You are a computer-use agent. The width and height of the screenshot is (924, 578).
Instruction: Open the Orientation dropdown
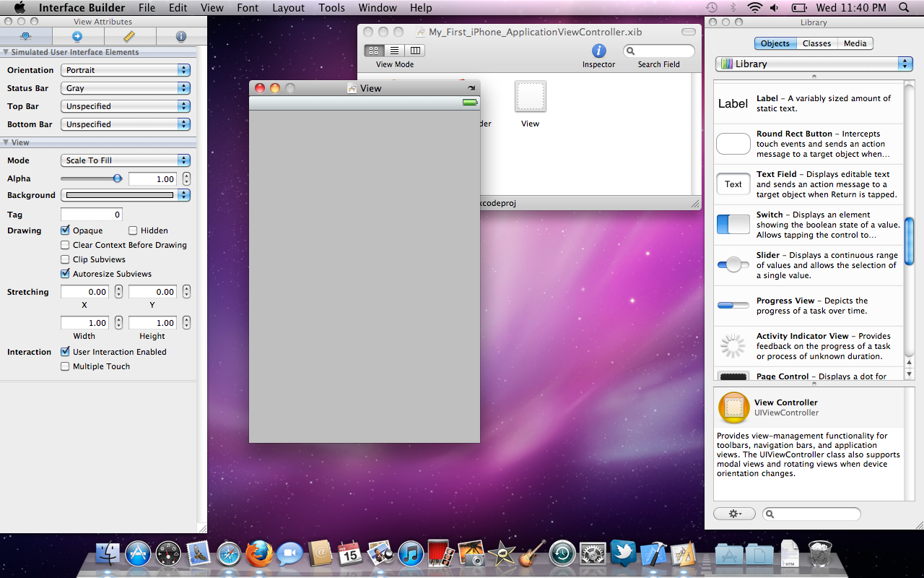click(126, 70)
